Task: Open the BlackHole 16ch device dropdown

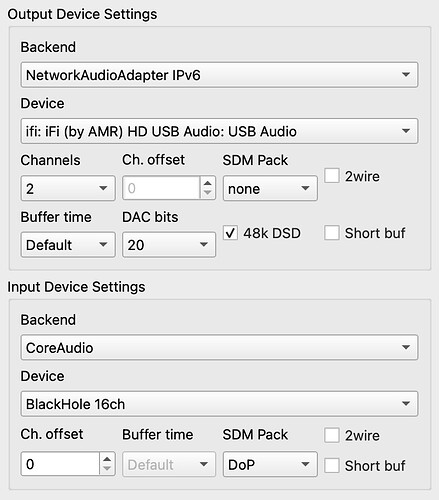Action: click(x=219, y=404)
